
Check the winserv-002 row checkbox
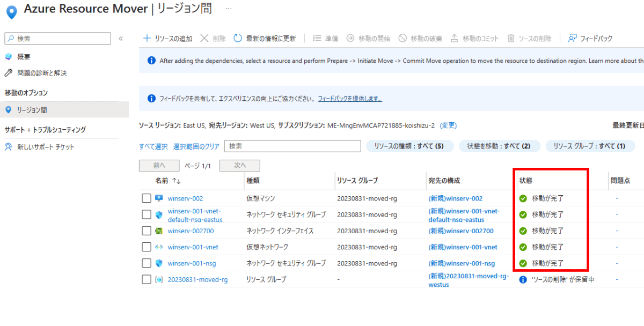pyautogui.click(x=147, y=198)
